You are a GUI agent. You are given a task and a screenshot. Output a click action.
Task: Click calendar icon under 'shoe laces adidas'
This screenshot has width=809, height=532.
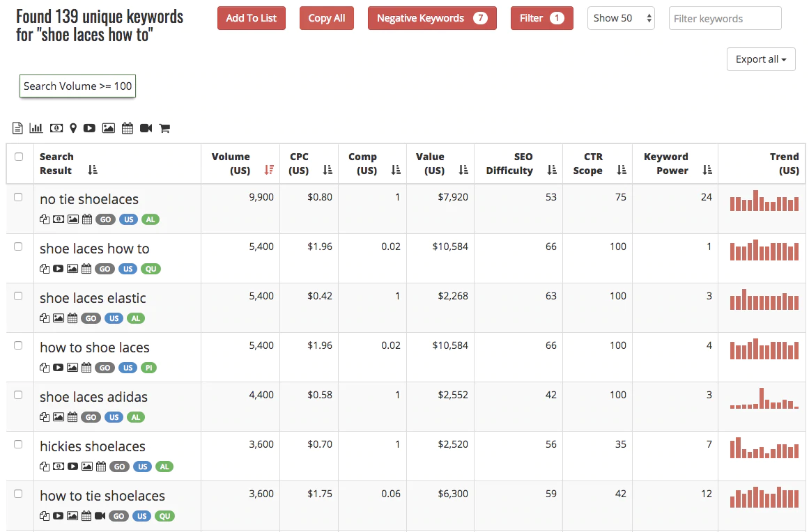pos(72,417)
